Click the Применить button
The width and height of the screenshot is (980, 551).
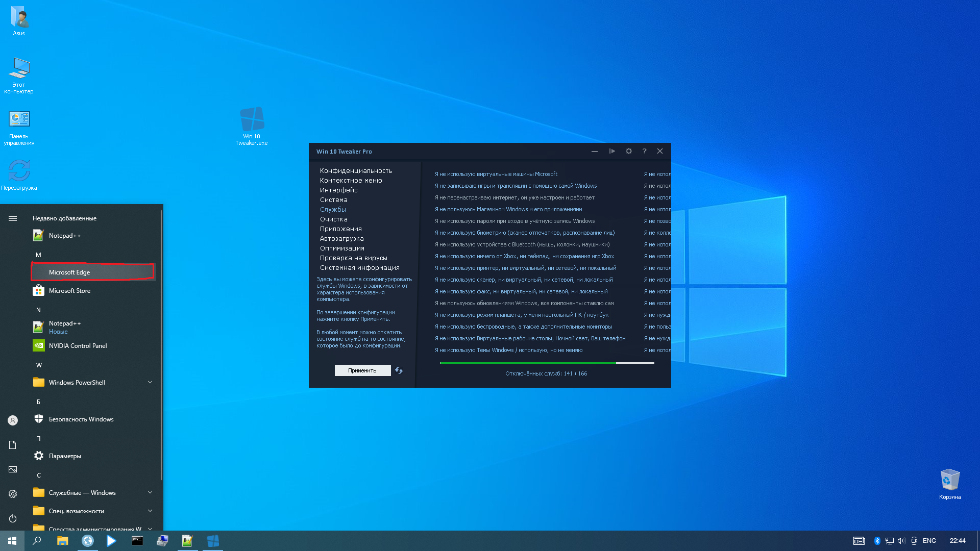(362, 370)
